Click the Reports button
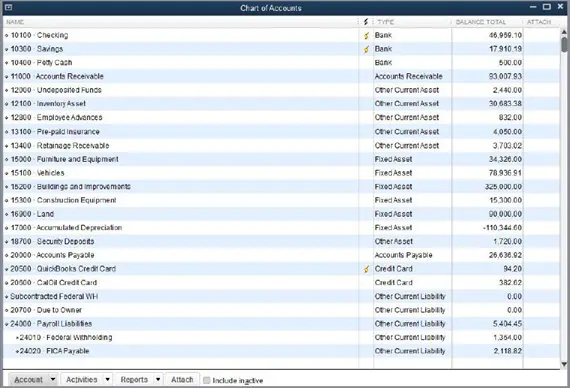This screenshot has width=570, height=388. coord(134,380)
